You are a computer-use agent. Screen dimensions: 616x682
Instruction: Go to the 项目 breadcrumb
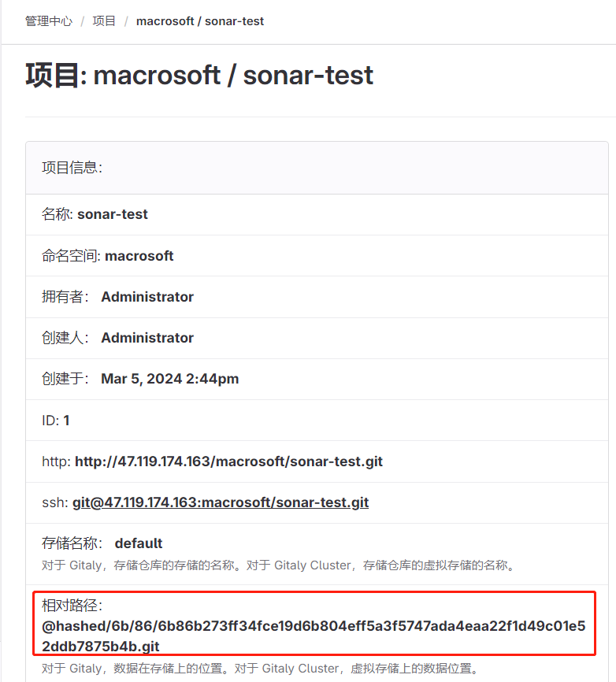[104, 21]
